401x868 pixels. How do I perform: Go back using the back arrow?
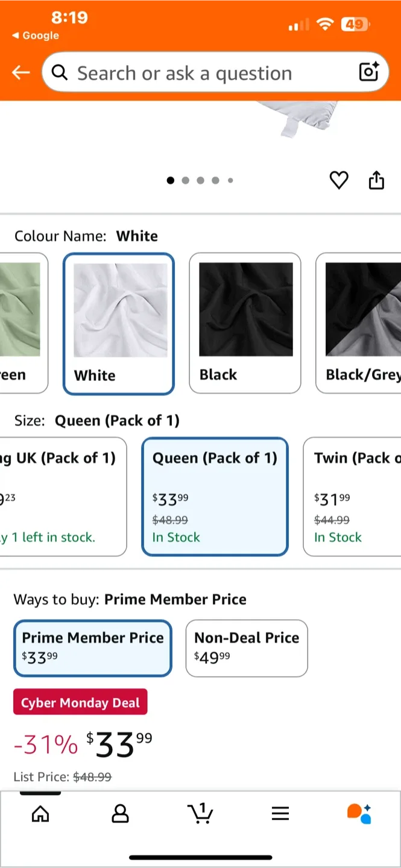[x=21, y=72]
